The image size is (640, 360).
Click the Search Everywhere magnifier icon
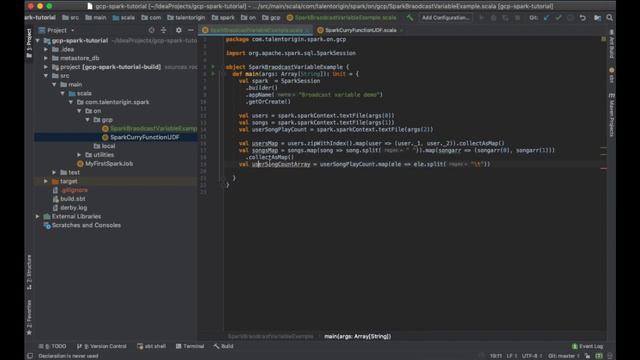(x=609, y=18)
